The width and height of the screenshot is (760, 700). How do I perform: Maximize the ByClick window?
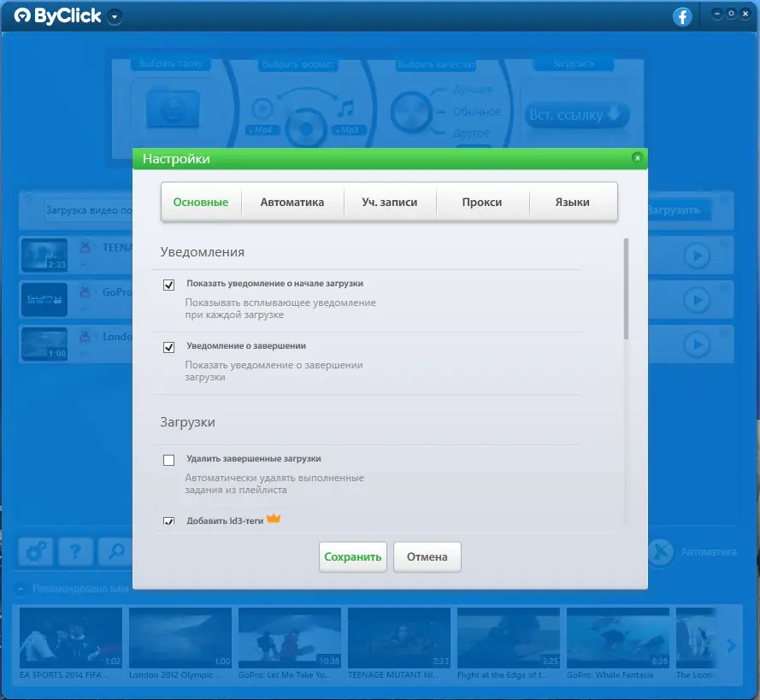[x=731, y=14]
